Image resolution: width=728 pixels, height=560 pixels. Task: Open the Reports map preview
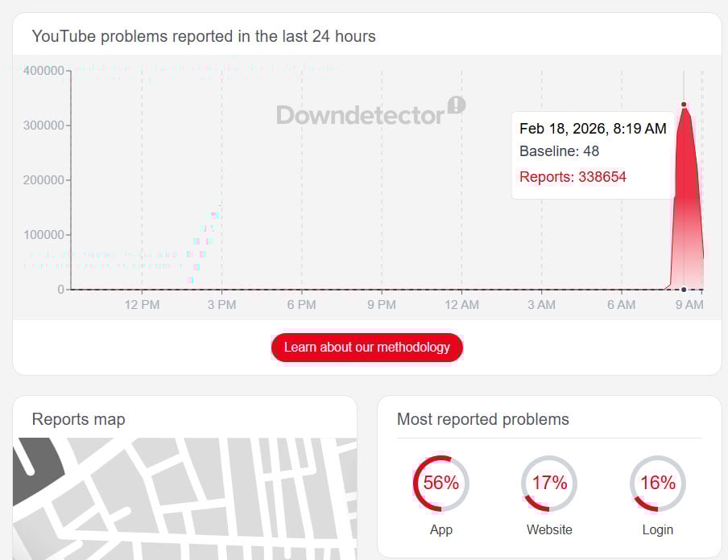184,498
